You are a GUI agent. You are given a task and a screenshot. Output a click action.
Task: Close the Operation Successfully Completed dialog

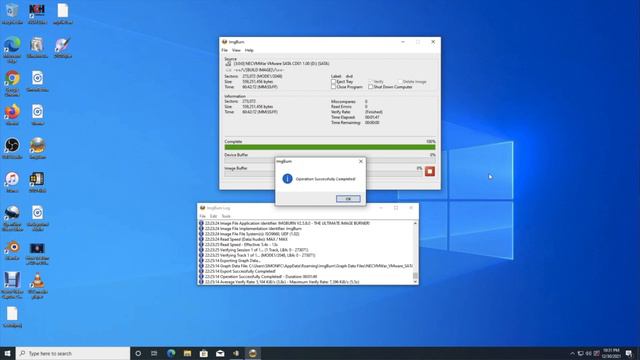(360, 161)
